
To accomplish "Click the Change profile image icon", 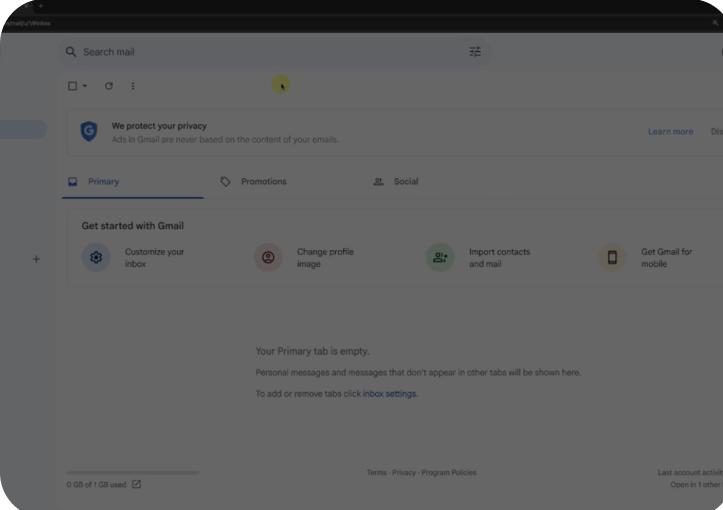I will (x=268, y=257).
